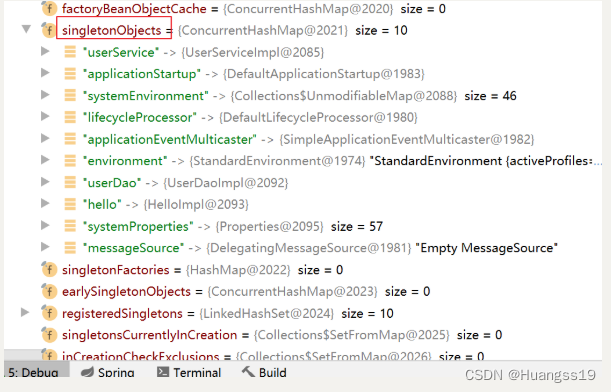
Task: Expand the registeredSingletons node arrow
Action: [x=25, y=313]
